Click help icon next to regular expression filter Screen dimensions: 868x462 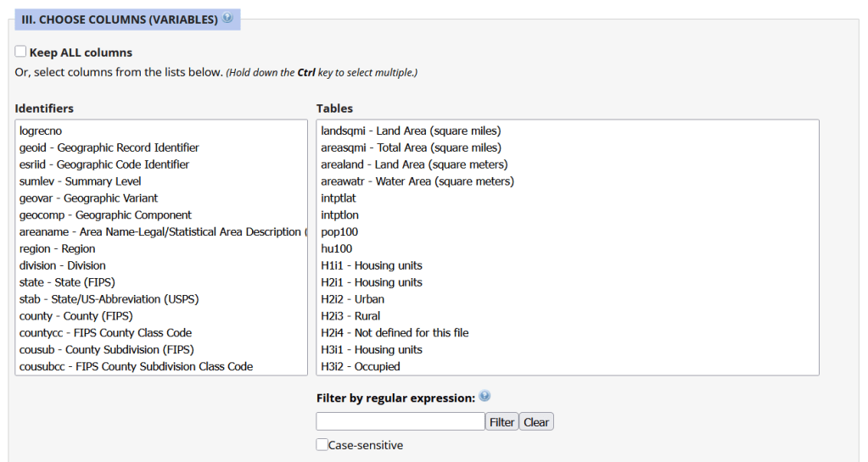click(484, 397)
